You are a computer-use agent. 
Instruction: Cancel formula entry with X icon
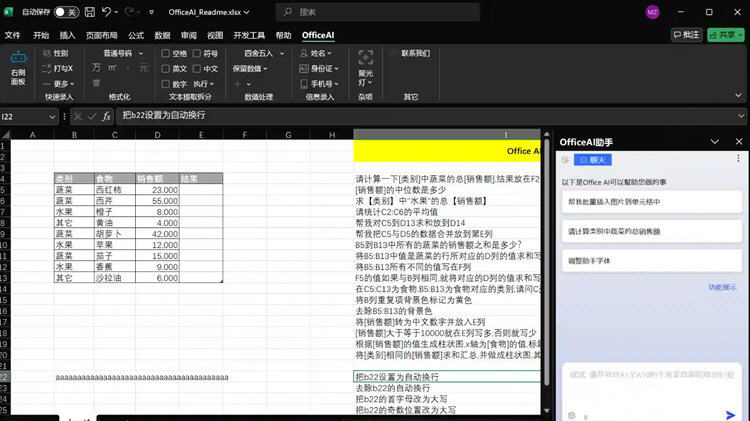click(x=78, y=116)
